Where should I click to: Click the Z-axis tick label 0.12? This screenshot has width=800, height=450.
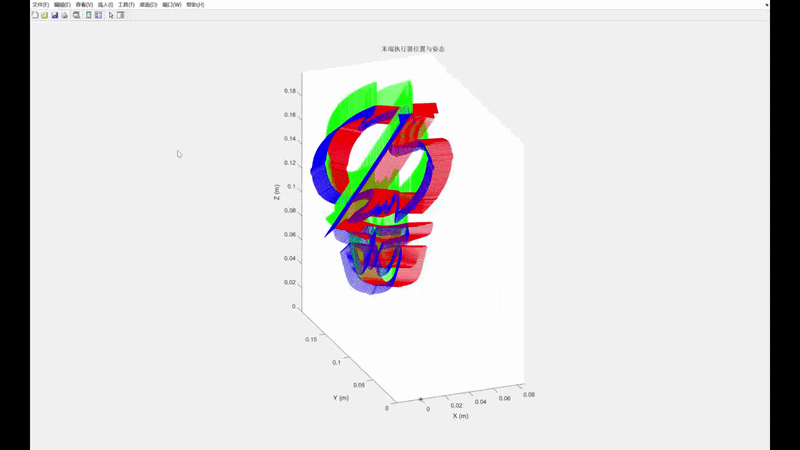(290, 163)
